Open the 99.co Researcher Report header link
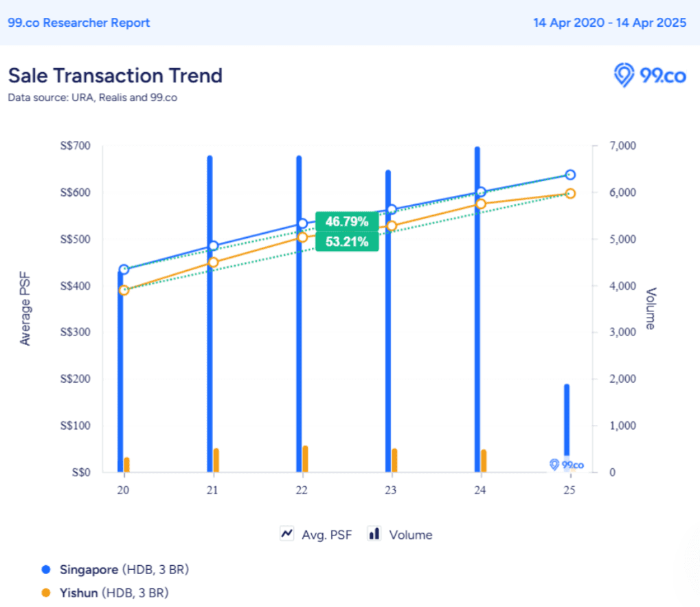 79,23
